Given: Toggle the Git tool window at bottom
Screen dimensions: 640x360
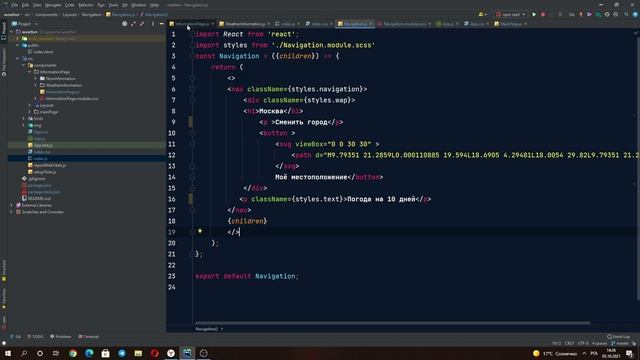Looking at the screenshot, I should point(16,337).
